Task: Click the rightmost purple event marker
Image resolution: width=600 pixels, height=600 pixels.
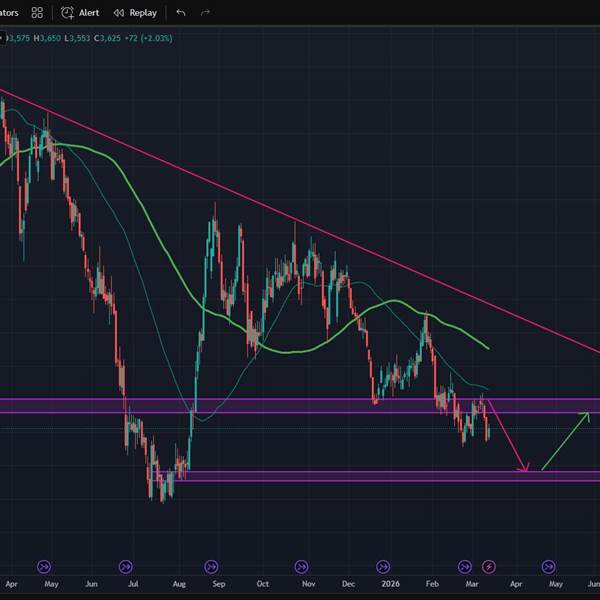Action: [548, 566]
